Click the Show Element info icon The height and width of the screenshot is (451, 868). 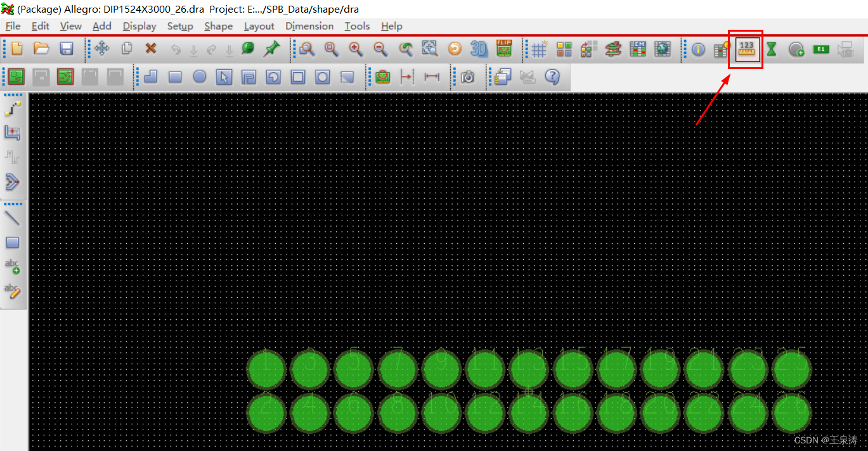[698, 49]
